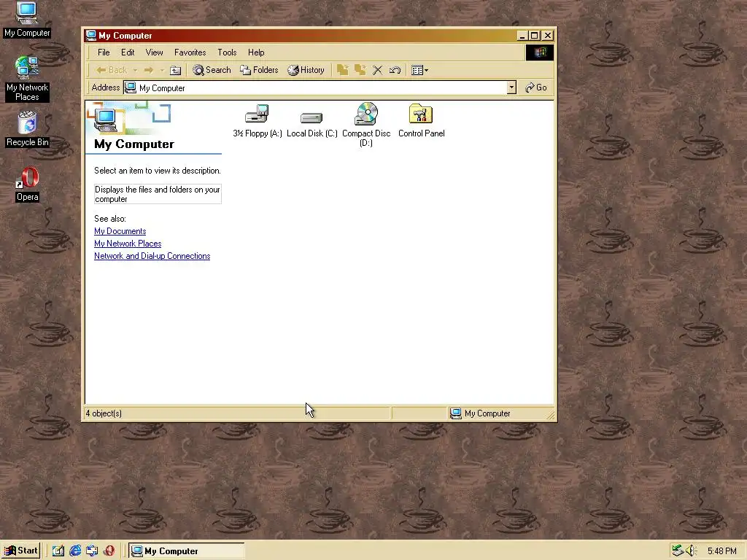Open Network and Dial-up Connections link

[152, 256]
